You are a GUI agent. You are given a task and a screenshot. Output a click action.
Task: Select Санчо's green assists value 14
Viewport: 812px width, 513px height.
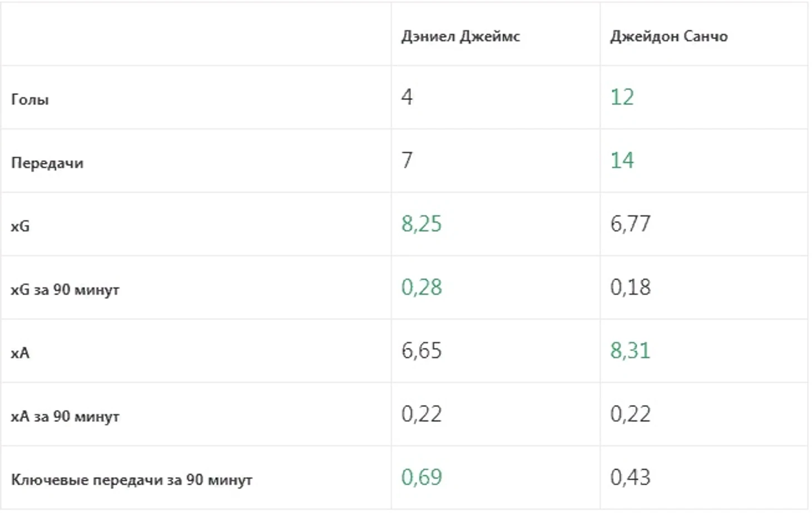pyautogui.click(x=622, y=161)
